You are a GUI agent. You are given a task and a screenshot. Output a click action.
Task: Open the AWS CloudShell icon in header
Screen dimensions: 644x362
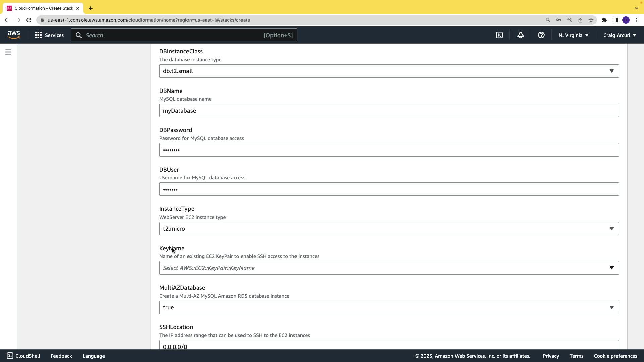(x=499, y=35)
